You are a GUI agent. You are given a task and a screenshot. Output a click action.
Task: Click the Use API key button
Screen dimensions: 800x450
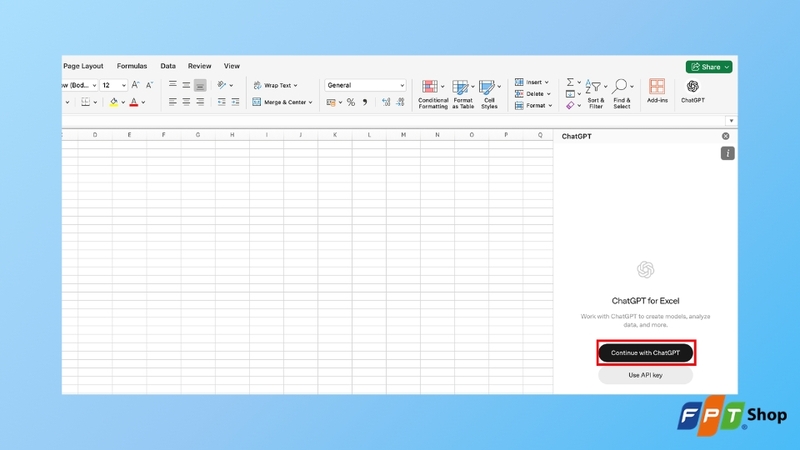(645, 375)
